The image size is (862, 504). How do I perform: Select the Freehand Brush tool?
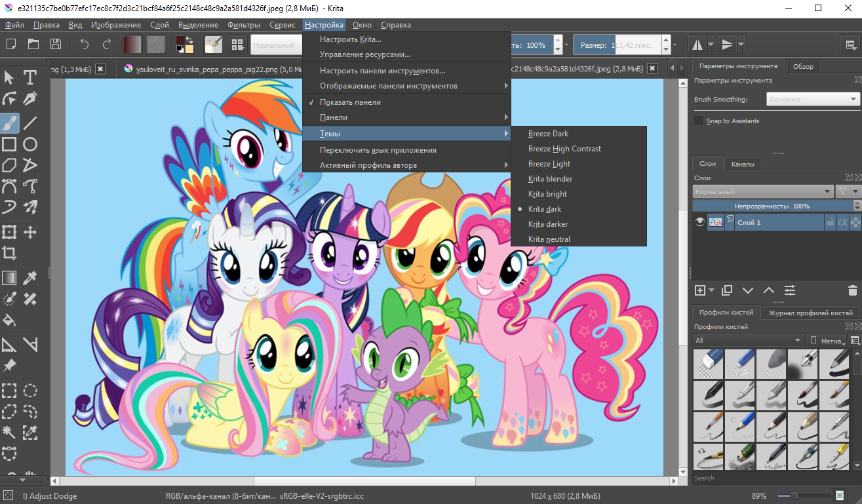9,123
